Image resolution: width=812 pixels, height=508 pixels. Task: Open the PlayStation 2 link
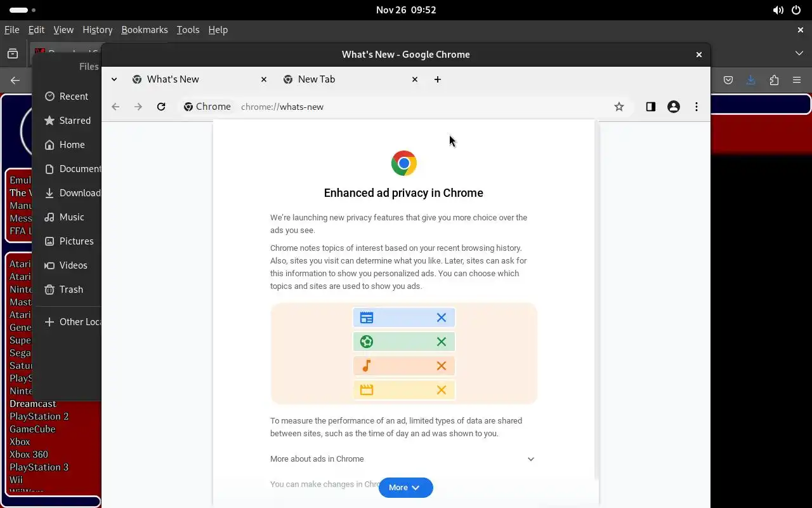click(x=39, y=417)
